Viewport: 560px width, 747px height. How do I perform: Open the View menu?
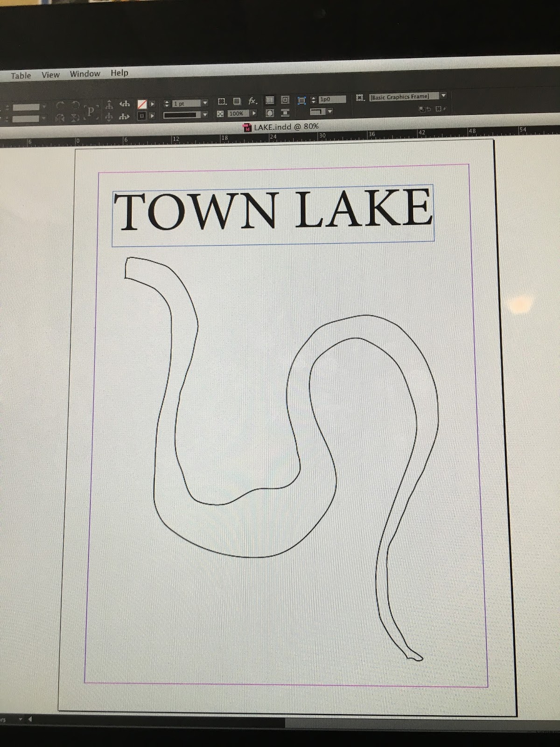pos(50,75)
